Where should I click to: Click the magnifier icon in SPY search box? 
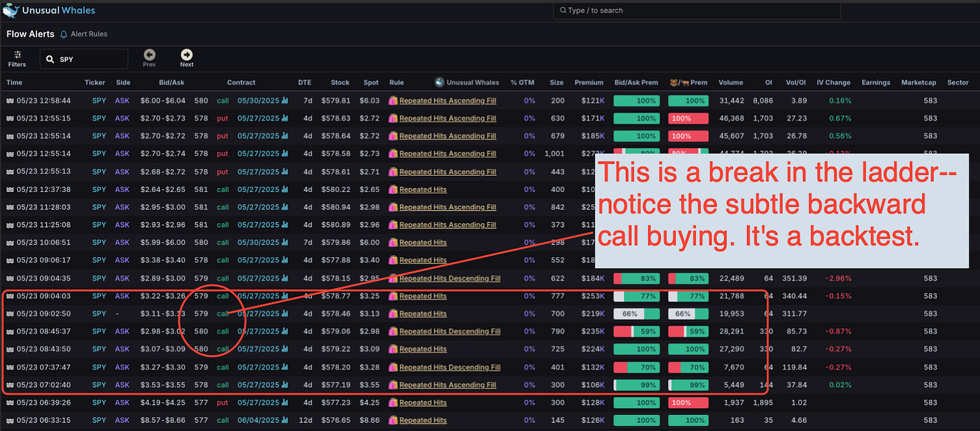(x=50, y=59)
